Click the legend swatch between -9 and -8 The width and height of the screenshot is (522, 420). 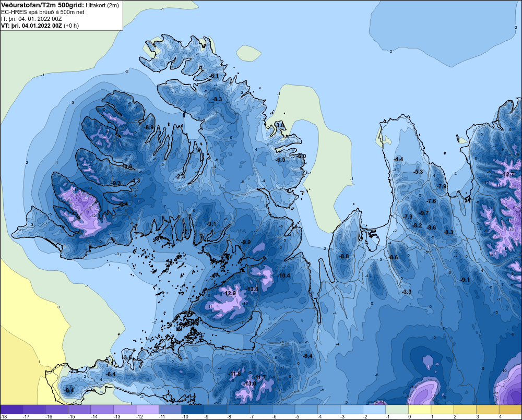(216, 410)
